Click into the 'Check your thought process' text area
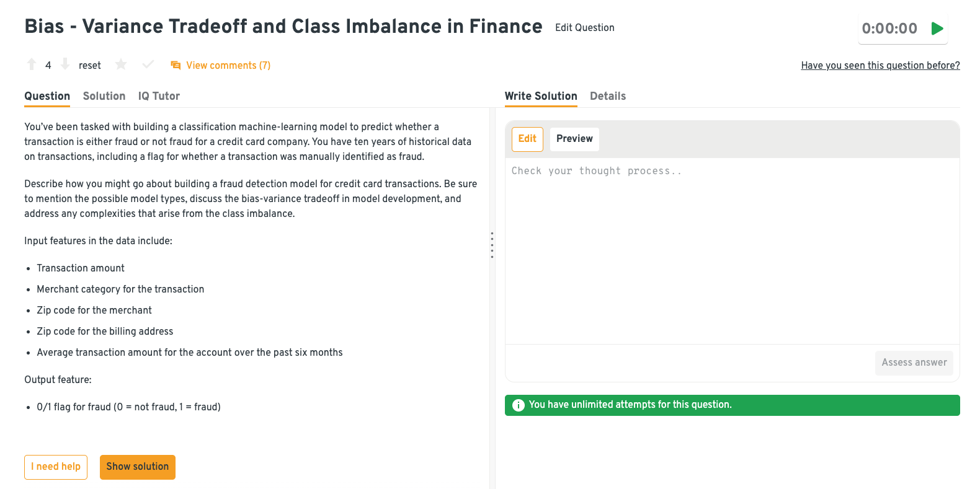This screenshot has width=980, height=489. click(732, 248)
